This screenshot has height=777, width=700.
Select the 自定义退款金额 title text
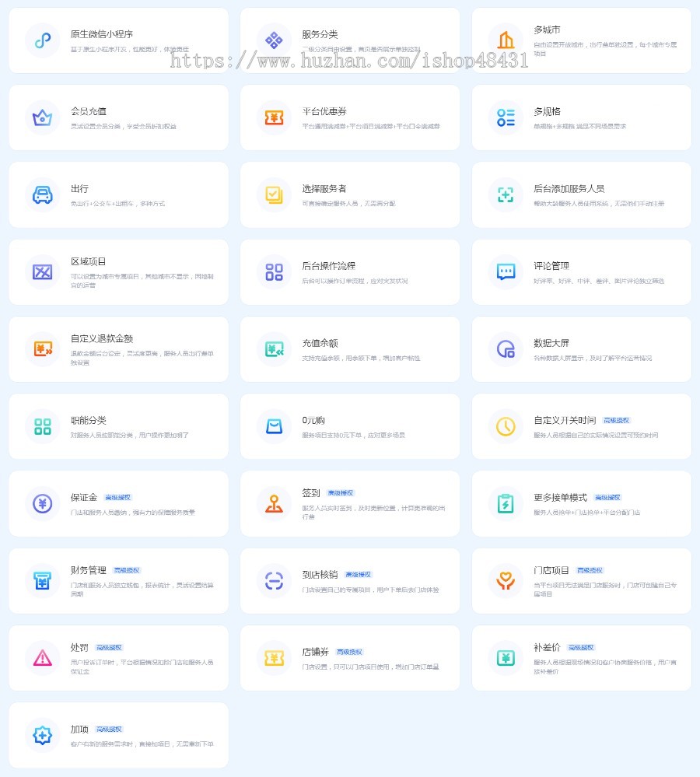[102, 338]
